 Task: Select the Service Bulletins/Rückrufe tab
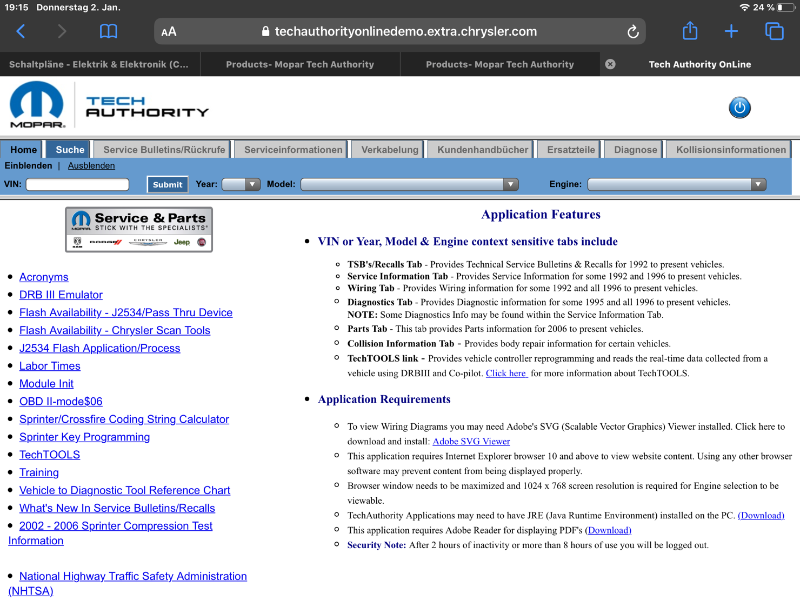point(164,150)
